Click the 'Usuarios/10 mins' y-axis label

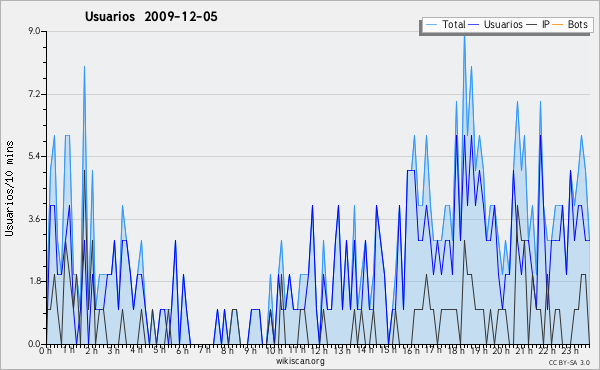[x=9, y=189]
